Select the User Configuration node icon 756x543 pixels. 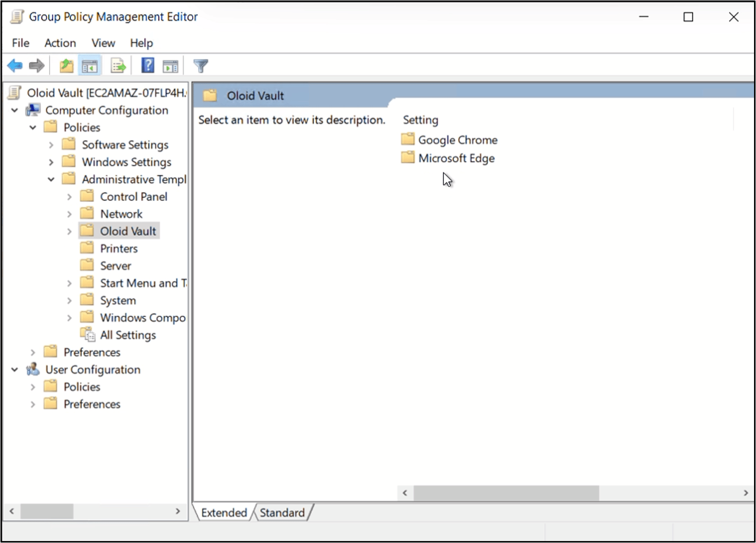coord(33,369)
